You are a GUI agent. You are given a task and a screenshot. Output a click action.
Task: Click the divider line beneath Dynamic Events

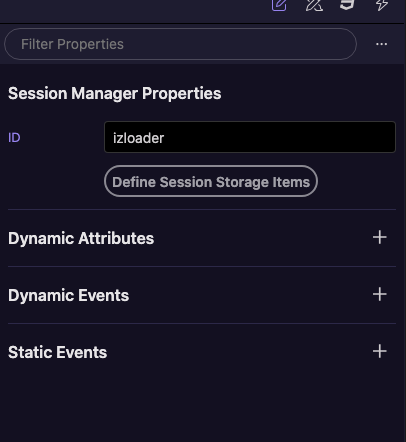[x=202, y=323]
